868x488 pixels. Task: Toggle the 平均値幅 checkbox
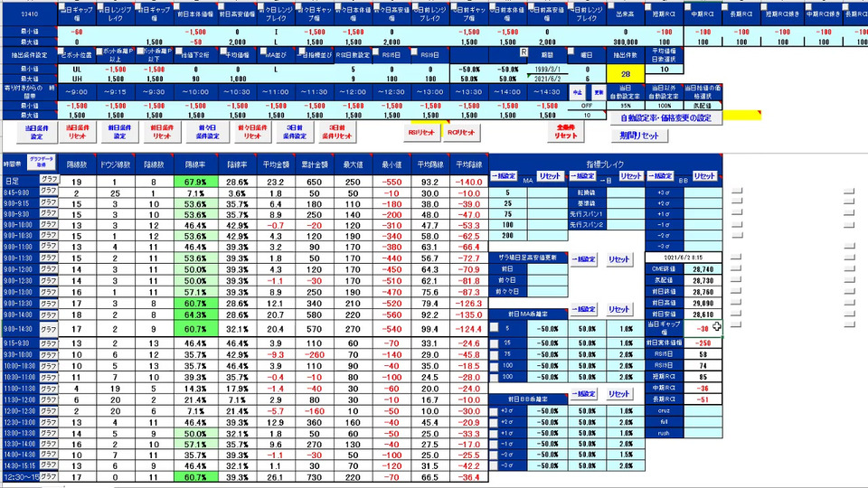coord(223,52)
